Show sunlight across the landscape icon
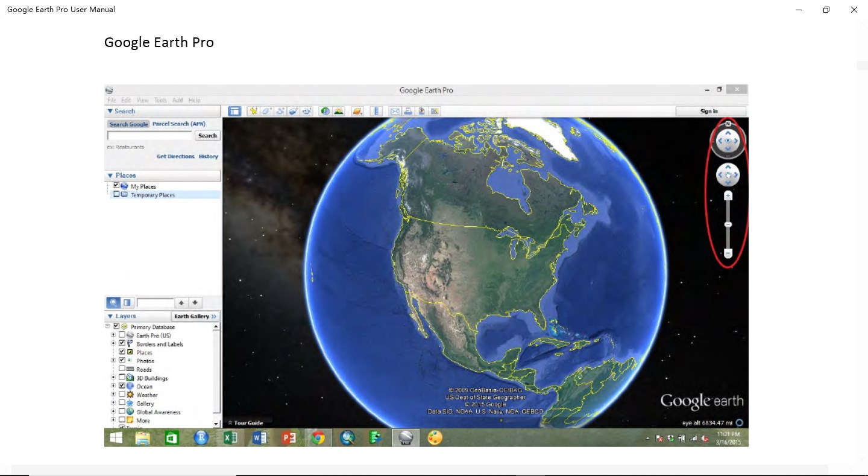Image resolution: width=868 pixels, height=476 pixels. (339, 111)
